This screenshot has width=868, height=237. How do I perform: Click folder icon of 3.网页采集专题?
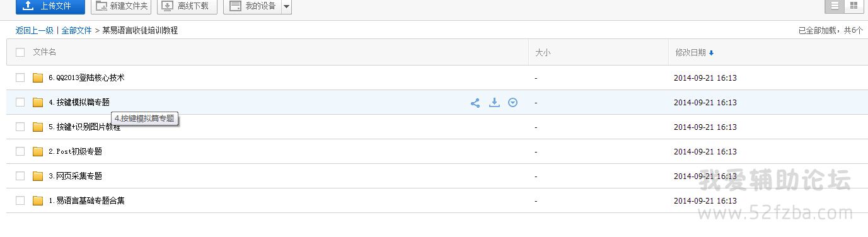tap(38, 176)
